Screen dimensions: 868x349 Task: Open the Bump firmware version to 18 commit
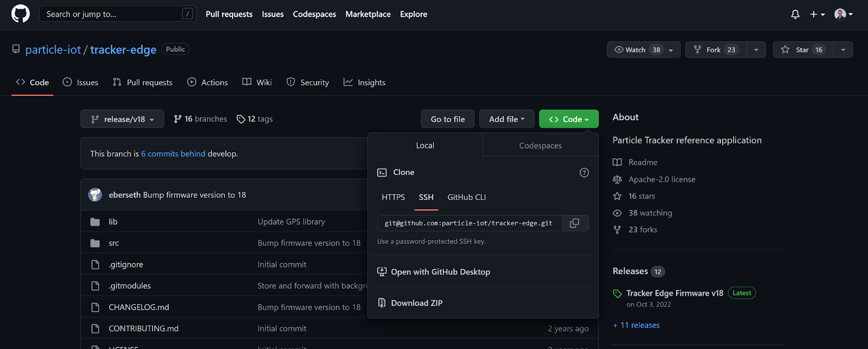click(194, 195)
